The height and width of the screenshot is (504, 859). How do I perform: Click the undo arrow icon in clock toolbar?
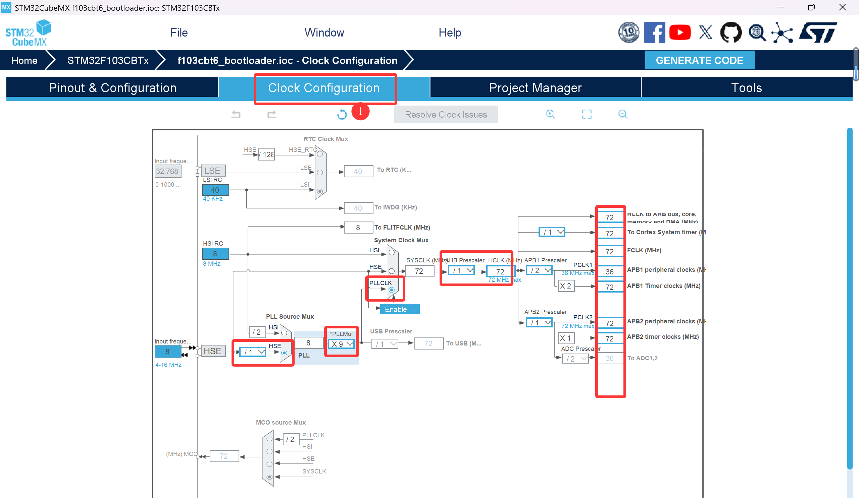coord(236,114)
